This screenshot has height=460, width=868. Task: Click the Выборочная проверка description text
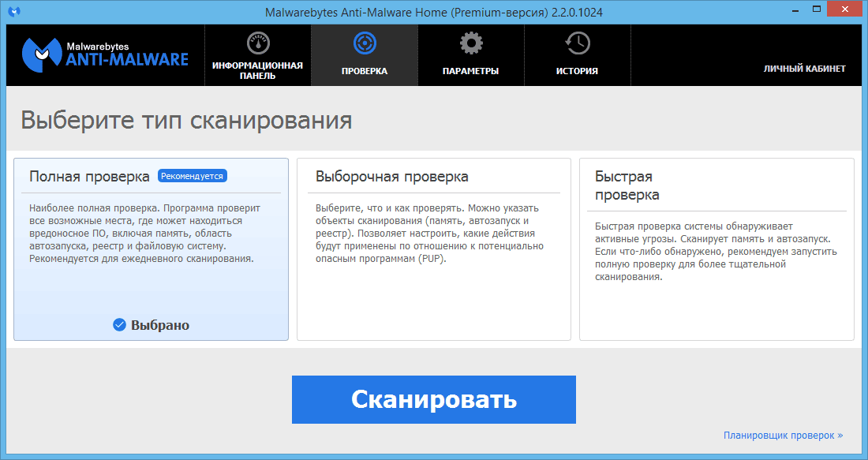coord(429,233)
